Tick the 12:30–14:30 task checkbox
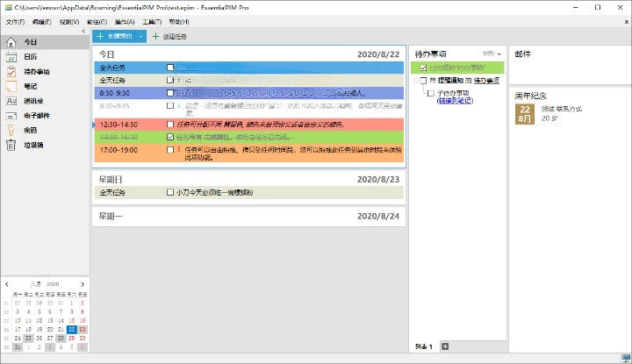The image size is (632, 364). point(170,125)
